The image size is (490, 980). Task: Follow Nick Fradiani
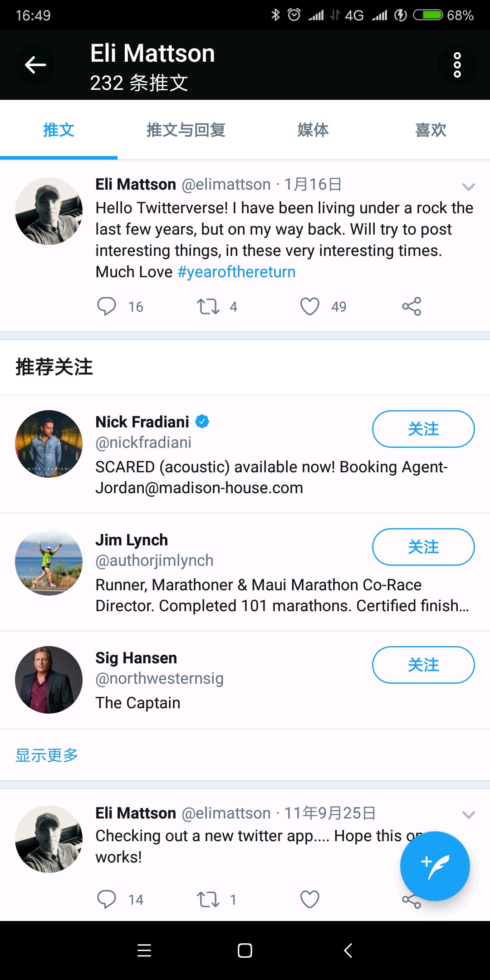[x=423, y=429]
